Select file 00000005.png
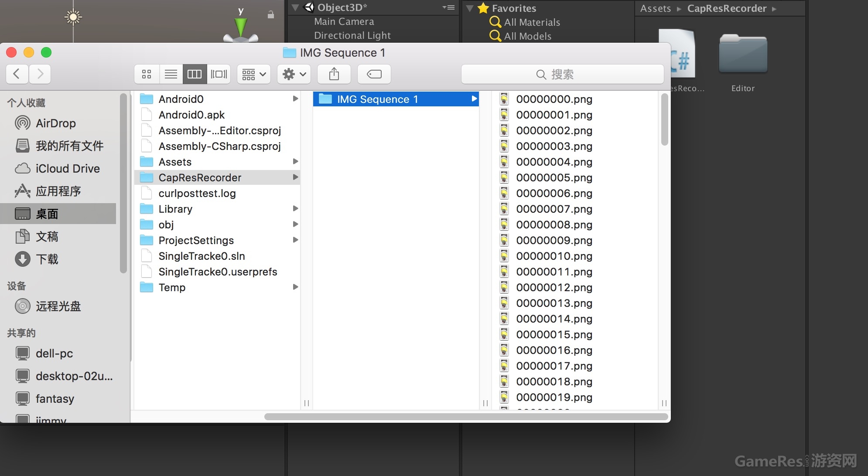The image size is (868, 476). pos(574,177)
